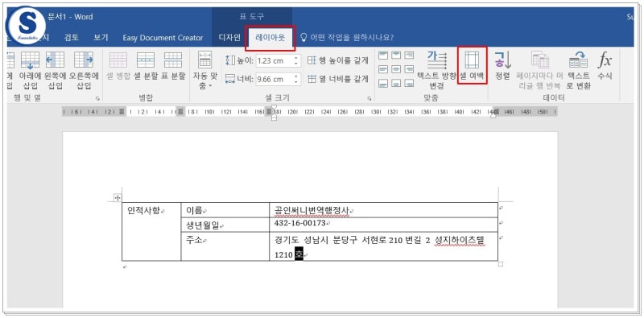
Task: Open 셀 여백 (Cell Margins) button
Action: point(473,65)
